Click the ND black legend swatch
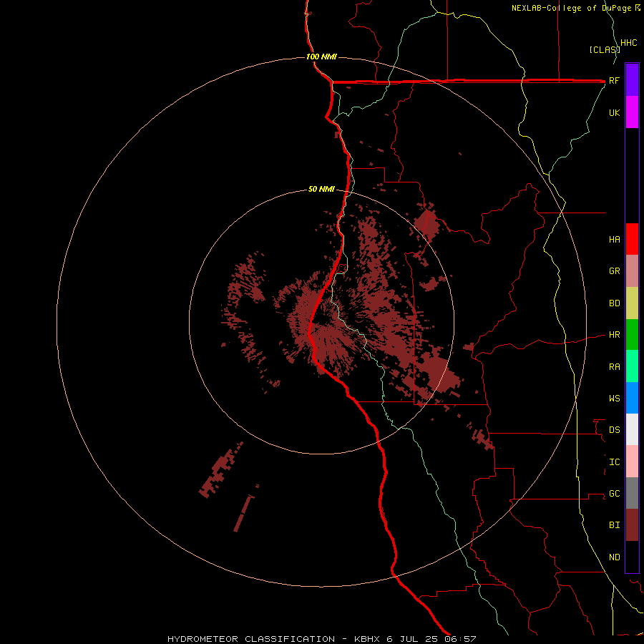This screenshot has height=644, width=644. 632,557
